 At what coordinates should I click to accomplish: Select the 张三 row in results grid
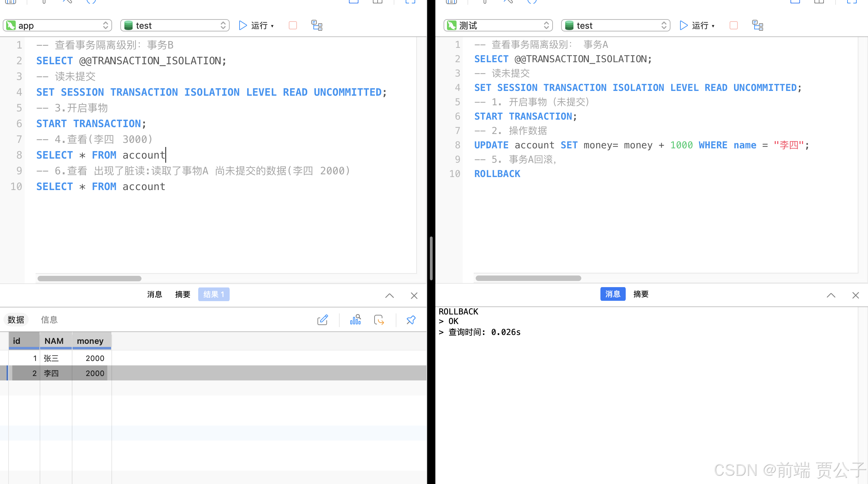coord(51,358)
